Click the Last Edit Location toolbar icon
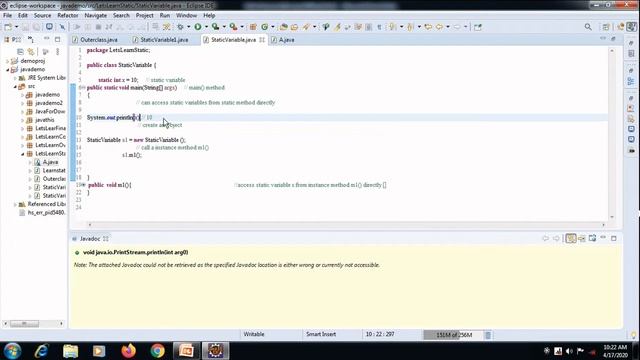640x360 pixels. pos(428,27)
